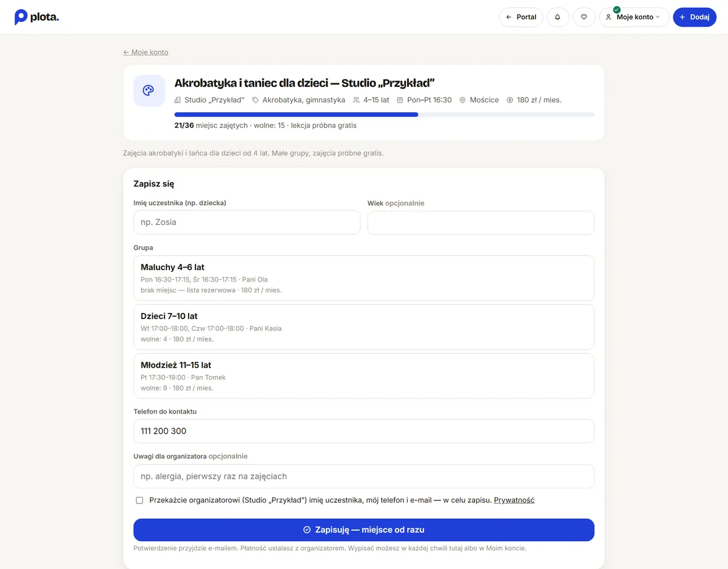Check the consent checkbox for organizer data
728x569 pixels.
coord(140,500)
